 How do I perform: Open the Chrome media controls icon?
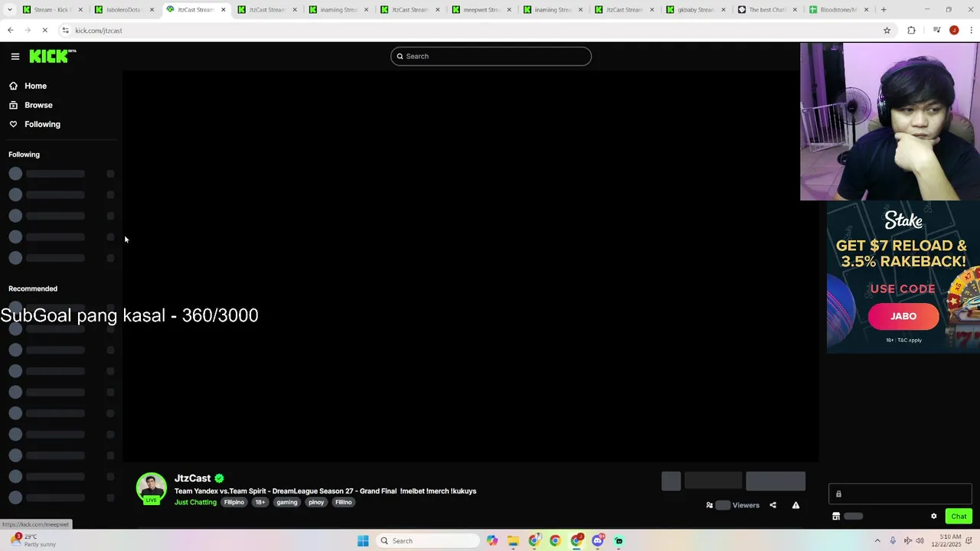936,31
